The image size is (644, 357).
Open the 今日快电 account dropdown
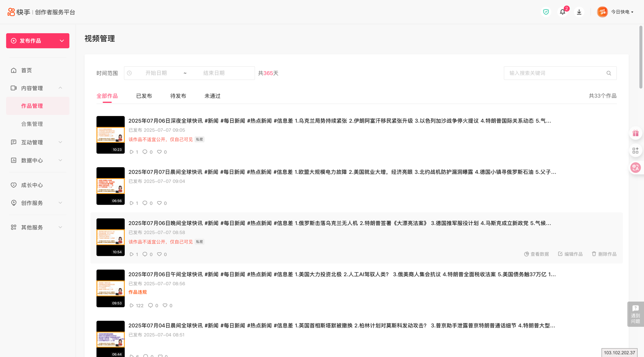(622, 12)
